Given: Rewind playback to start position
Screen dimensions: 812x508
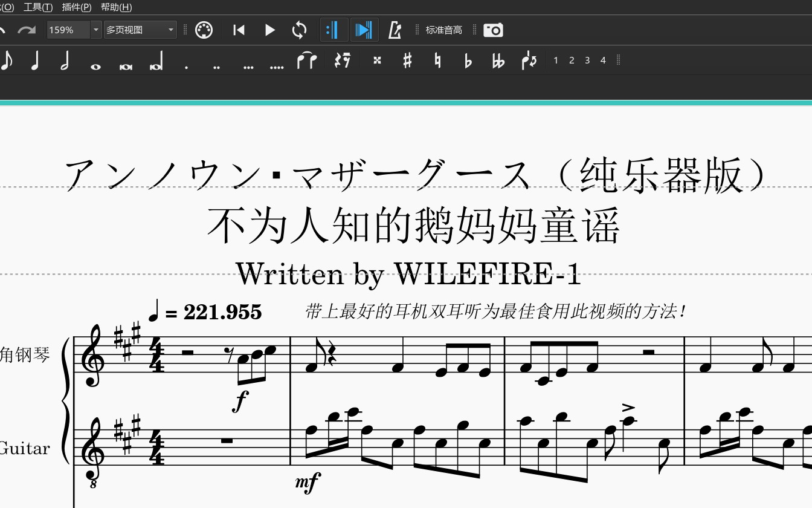Looking at the screenshot, I should pyautogui.click(x=239, y=30).
